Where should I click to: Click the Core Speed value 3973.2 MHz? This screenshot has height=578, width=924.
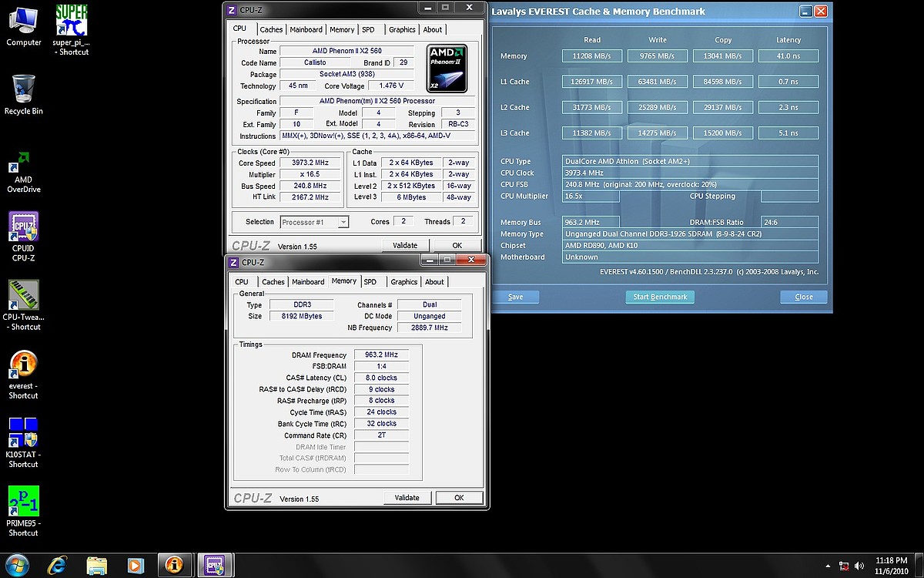point(310,163)
